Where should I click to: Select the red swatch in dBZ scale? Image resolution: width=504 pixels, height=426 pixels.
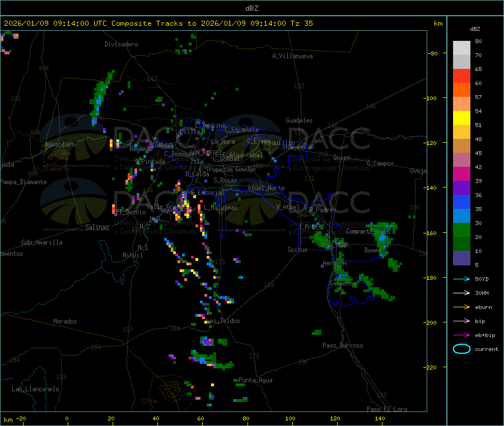461,76
